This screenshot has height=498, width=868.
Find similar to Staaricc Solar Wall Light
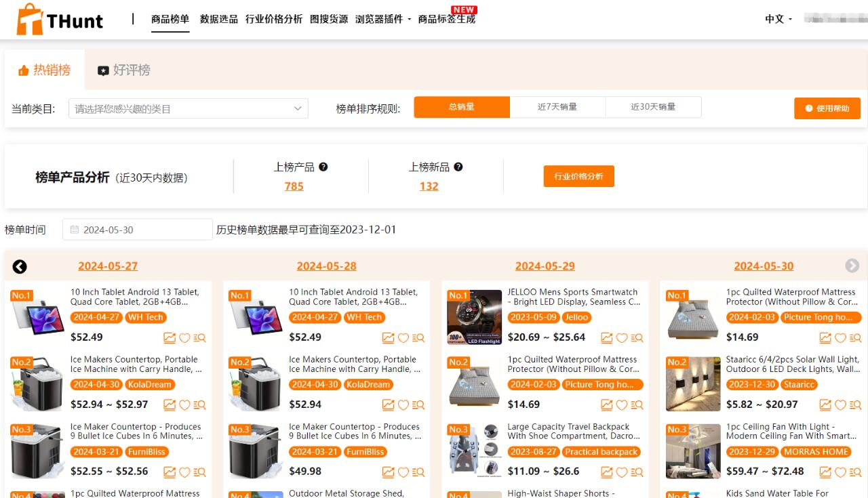tap(855, 404)
